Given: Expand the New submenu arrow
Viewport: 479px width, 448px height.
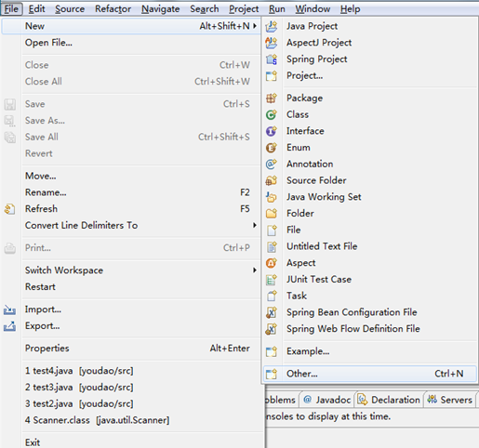Looking at the screenshot, I should (x=255, y=26).
